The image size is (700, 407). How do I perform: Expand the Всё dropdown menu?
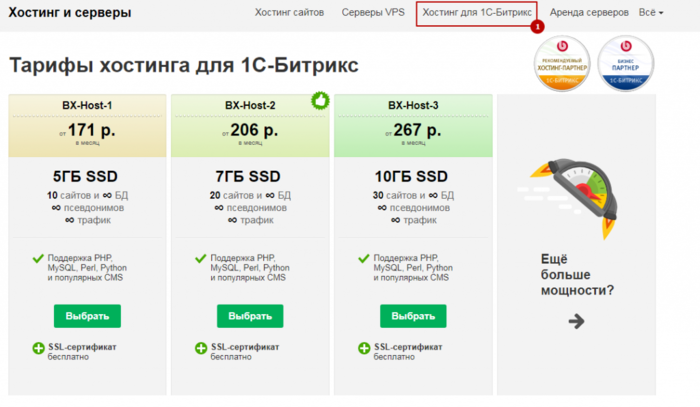pos(650,12)
